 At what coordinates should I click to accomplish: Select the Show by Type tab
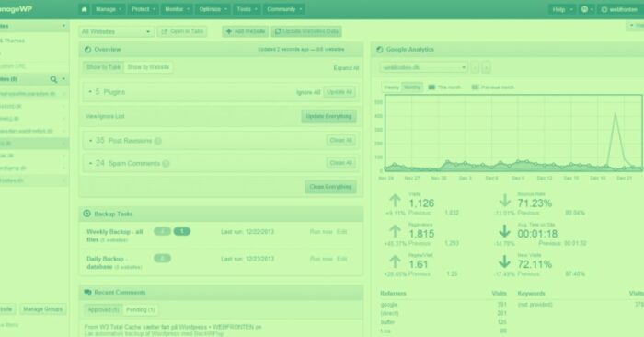pyautogui.click(x=103, y=67)
